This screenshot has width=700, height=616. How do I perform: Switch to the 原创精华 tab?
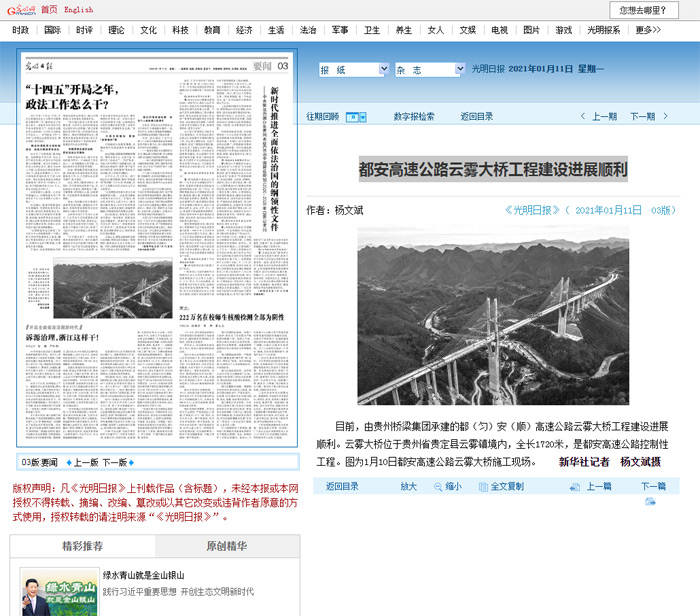(x=227, y=546)
